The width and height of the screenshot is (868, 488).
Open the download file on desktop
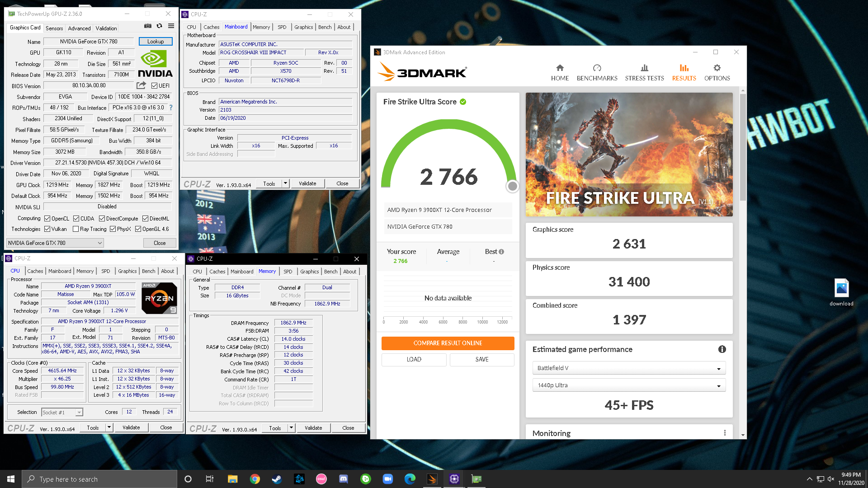click(841, 292)
